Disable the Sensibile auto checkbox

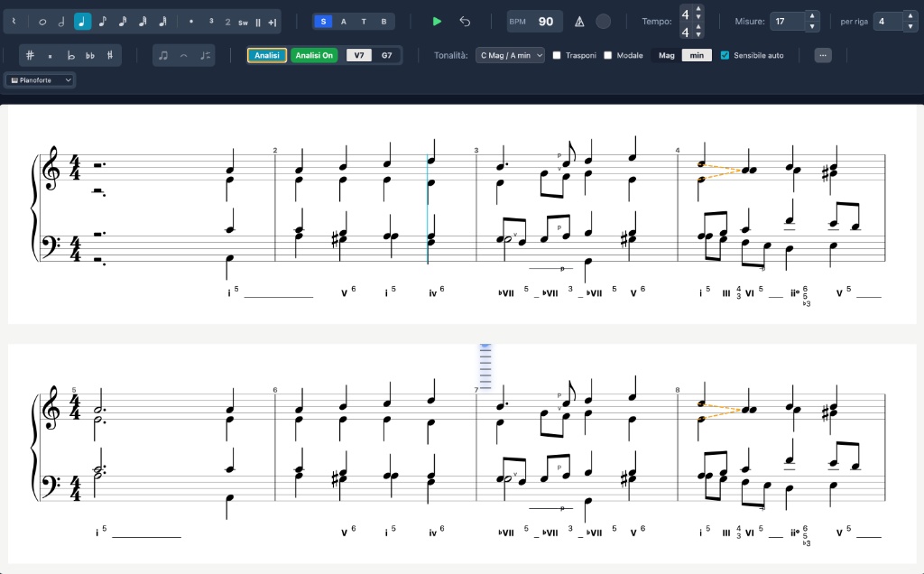pos(724,55)
